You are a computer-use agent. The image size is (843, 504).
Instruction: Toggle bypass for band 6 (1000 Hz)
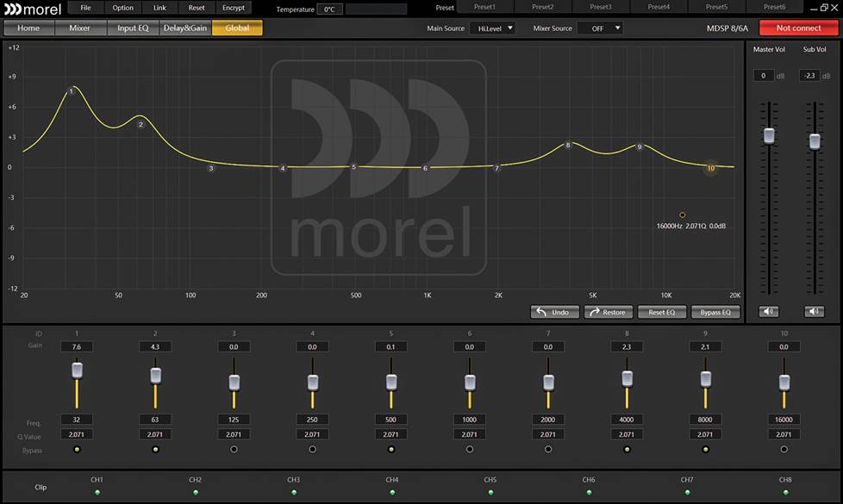[x=470, y=449]
